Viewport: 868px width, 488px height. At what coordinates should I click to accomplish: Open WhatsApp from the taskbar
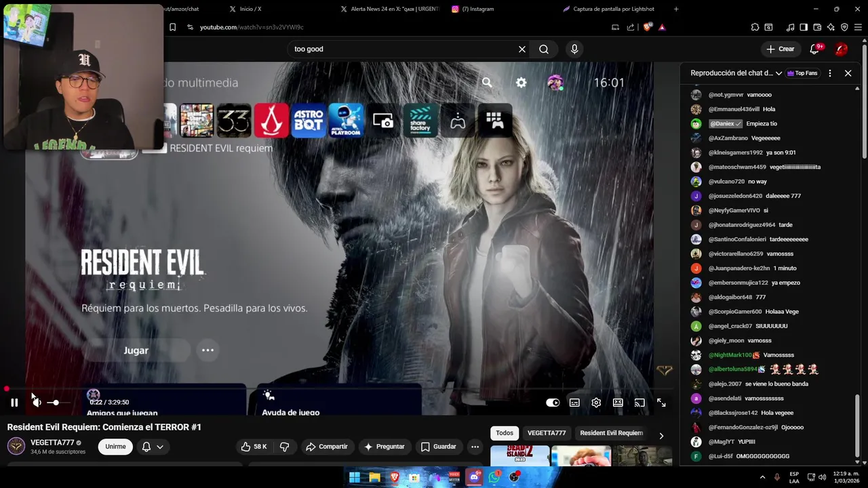495,477
